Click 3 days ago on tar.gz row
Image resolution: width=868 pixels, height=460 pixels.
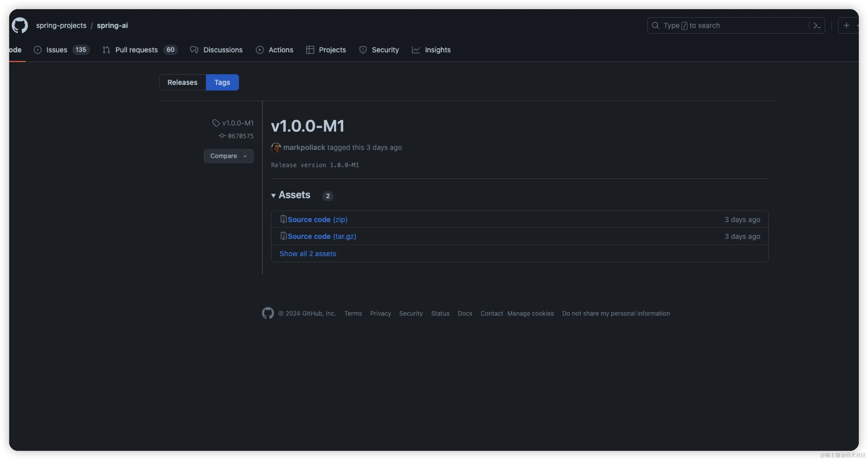click(x=742, y=236)
